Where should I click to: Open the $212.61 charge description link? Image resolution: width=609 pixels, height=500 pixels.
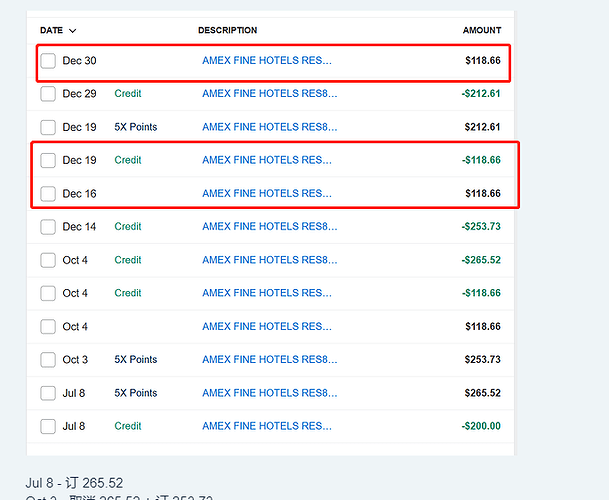click(269, 127)
